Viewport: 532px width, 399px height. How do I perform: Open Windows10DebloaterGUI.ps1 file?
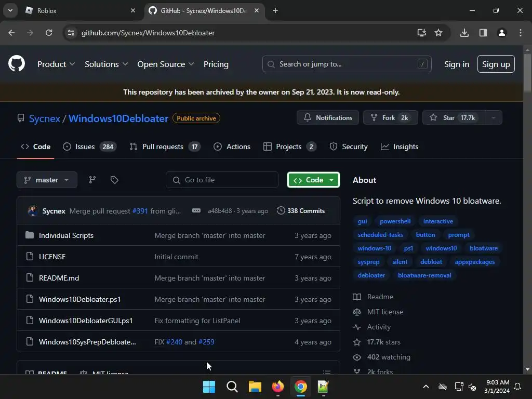(x=86, y=321)
